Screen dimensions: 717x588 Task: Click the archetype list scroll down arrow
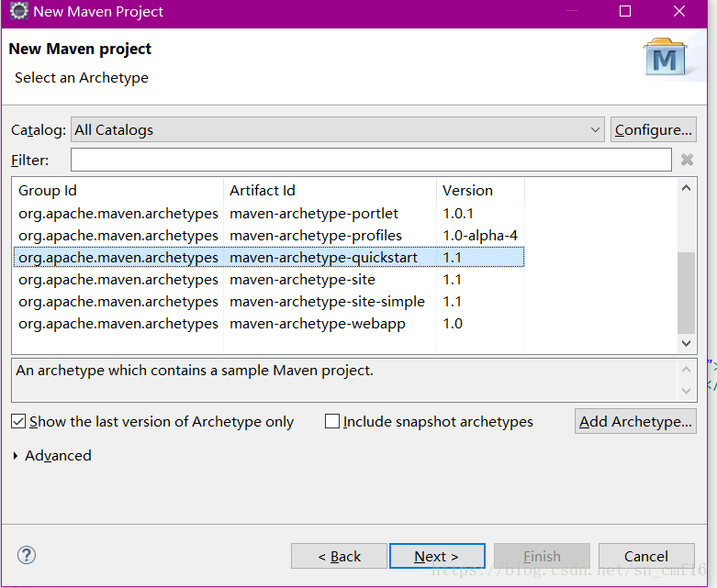tap(686, 343)
